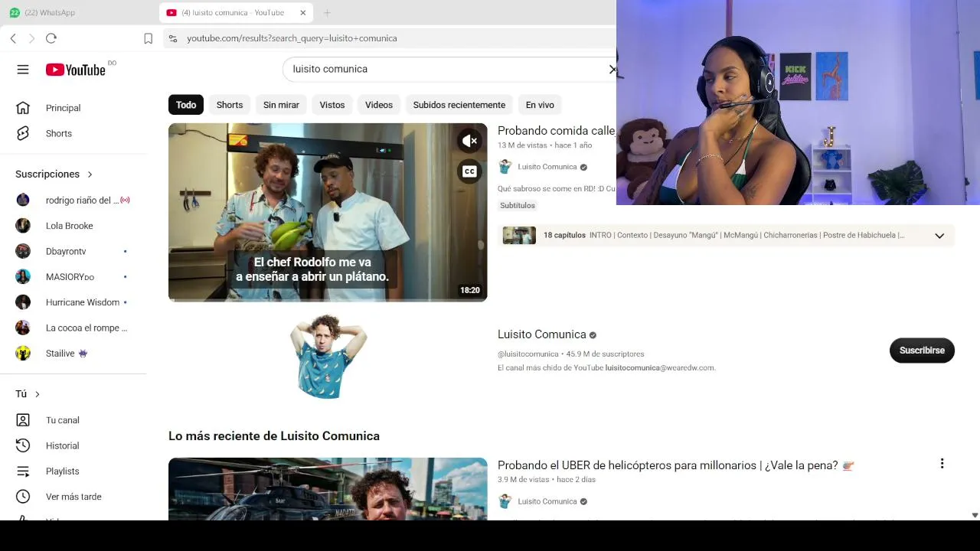
Task: Open La cocoa el rompe channel avatar
Action: 23,328
